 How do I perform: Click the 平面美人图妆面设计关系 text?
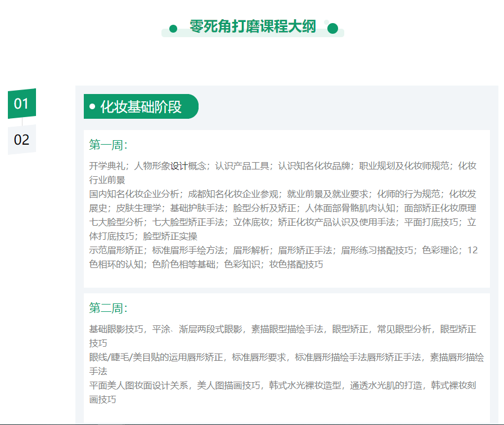(138, 385)
